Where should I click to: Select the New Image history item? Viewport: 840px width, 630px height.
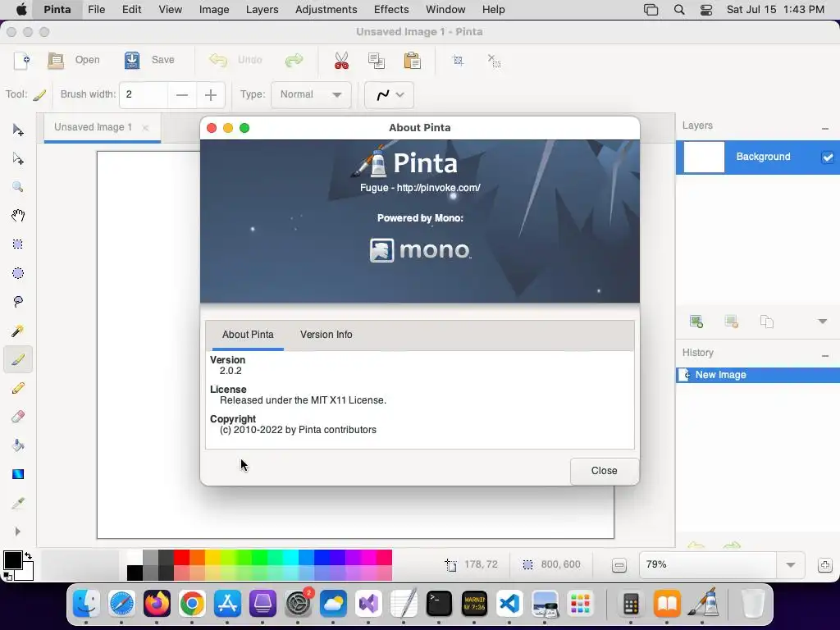[x=757, y=375]
